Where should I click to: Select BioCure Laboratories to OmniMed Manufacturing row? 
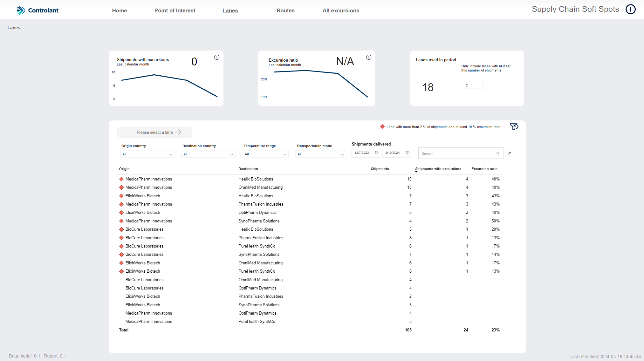(310, 280)
